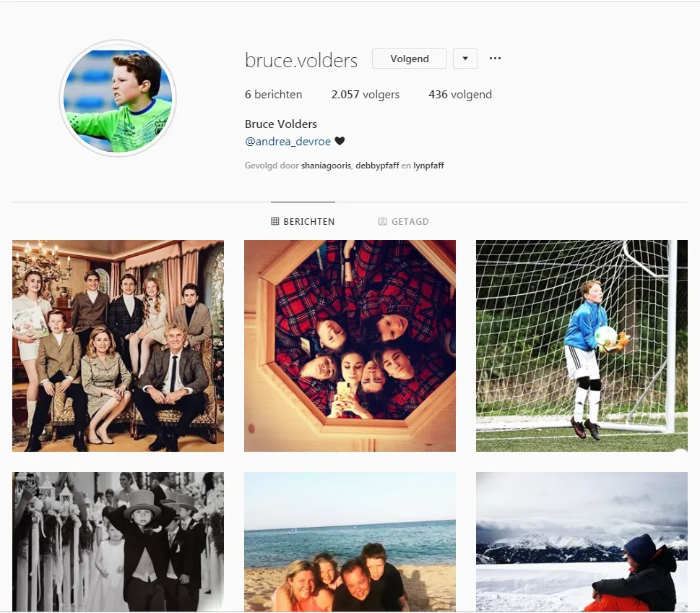Open the 2.057 volgers list
The height and width of the screenshot is (613, 700).
[x=366, y=95]
